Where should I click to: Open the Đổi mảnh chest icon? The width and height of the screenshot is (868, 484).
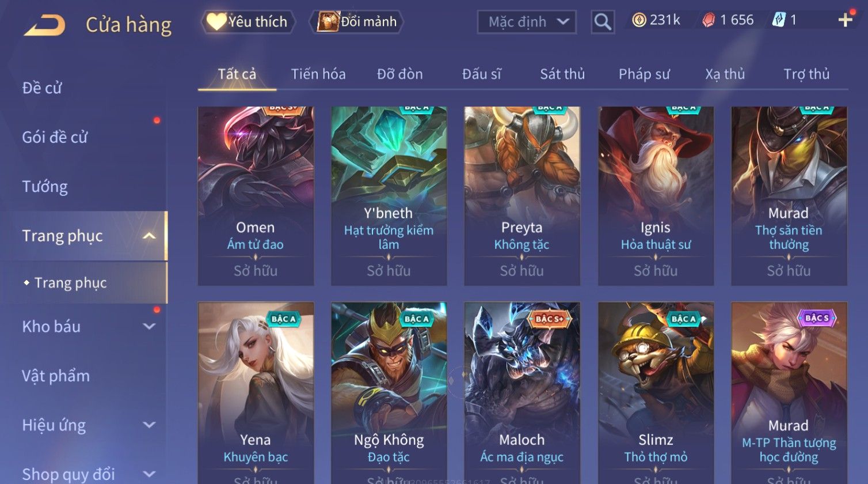(x=328, y=22)
